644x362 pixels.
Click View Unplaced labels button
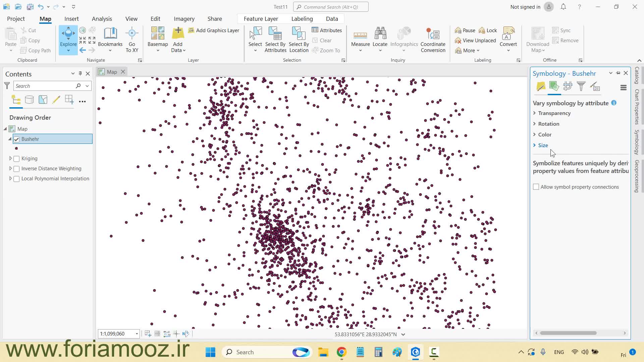(475, 41)
